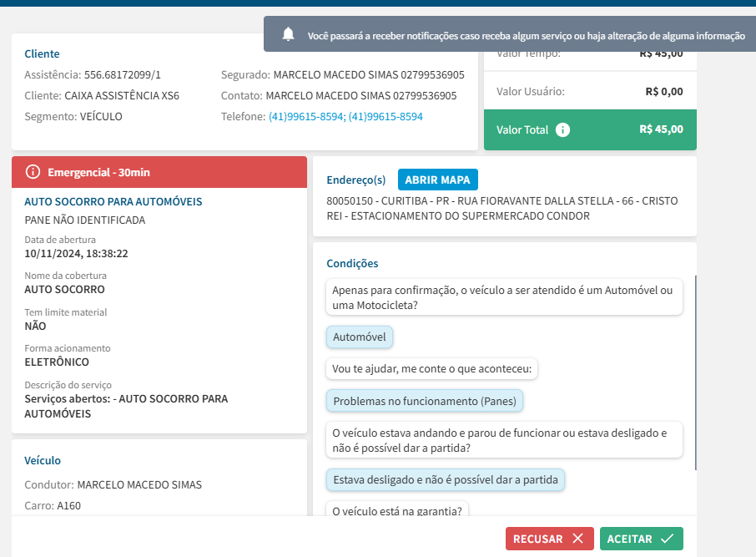Click the Valor Total info icon
Image resolution: width=756 pixels, height=557 pixels.
click(x=562, y=129)
